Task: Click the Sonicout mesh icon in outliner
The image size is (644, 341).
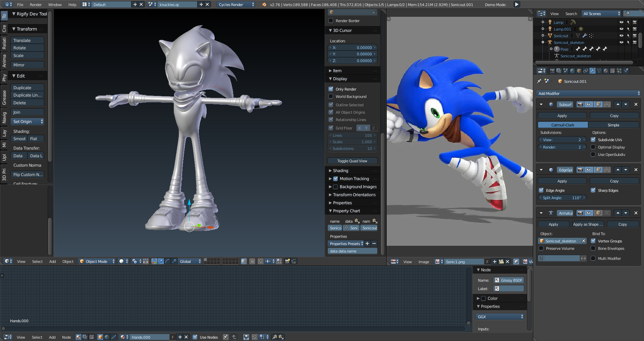Action: pyautogui.click(x=550, y=36)
